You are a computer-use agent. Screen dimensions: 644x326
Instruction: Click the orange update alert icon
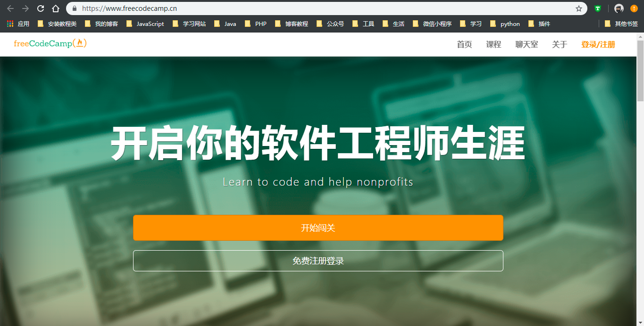[x=634, y=8]
